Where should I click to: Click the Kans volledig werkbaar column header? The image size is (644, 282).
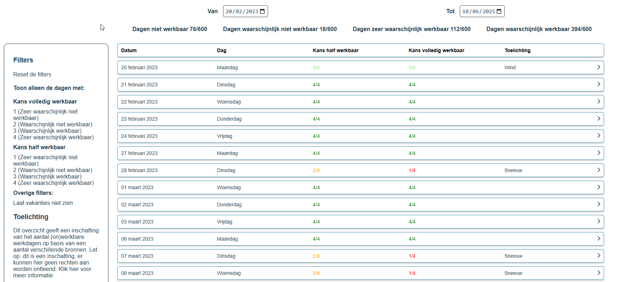click(436, 50)
